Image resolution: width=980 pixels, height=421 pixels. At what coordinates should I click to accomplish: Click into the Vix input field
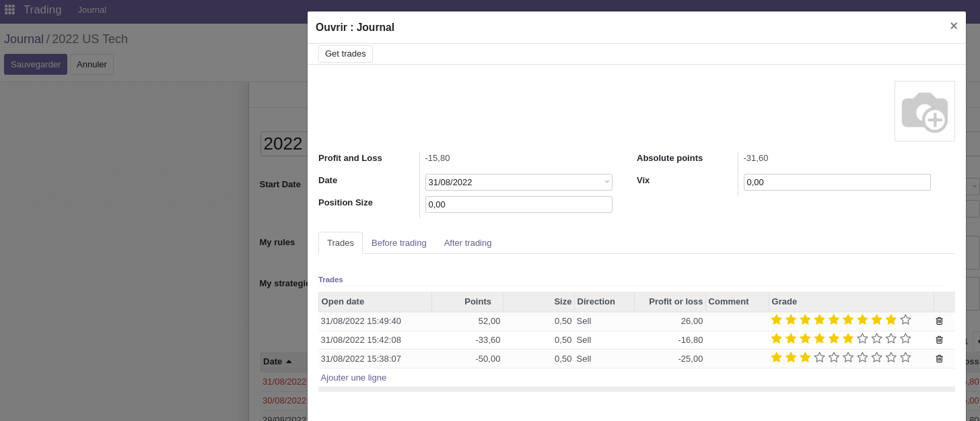(x=836, y=183)
